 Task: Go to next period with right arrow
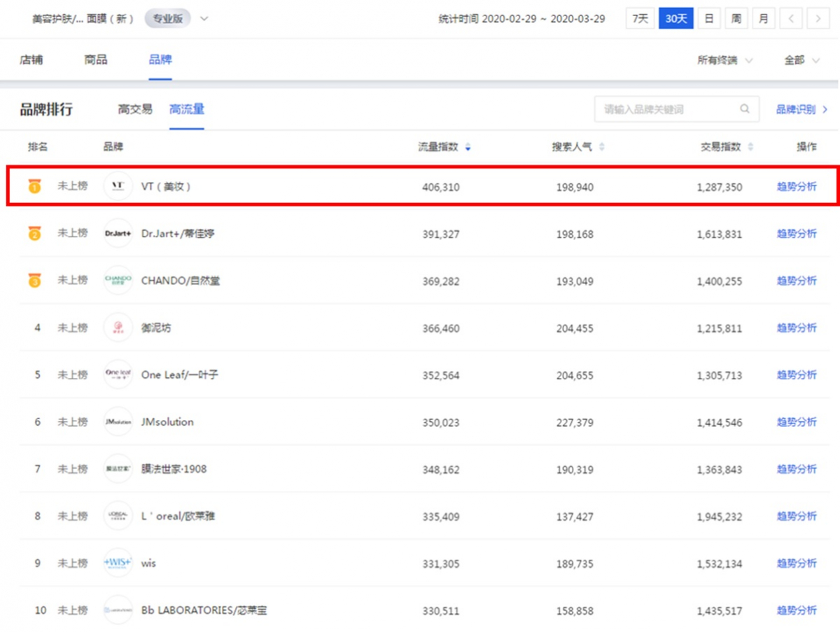(818, 19)
